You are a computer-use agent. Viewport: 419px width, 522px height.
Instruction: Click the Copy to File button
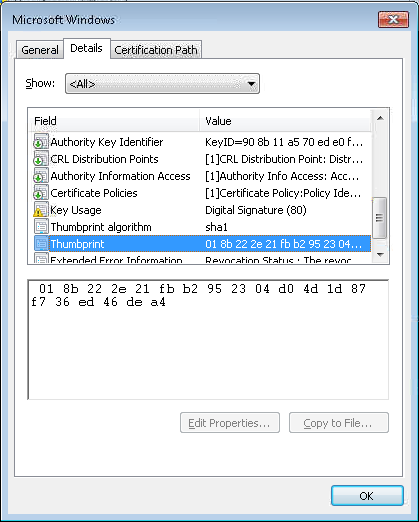[x=339, y=423]
